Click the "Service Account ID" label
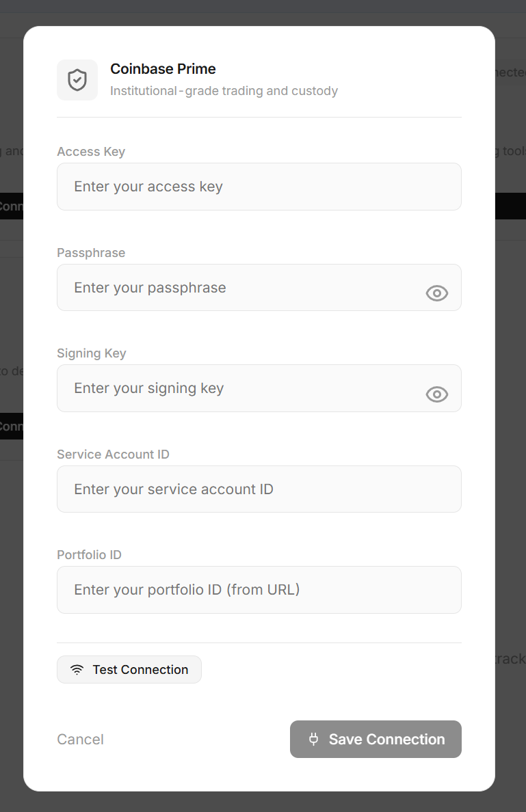Screen dimensions: 526x812 113,455
